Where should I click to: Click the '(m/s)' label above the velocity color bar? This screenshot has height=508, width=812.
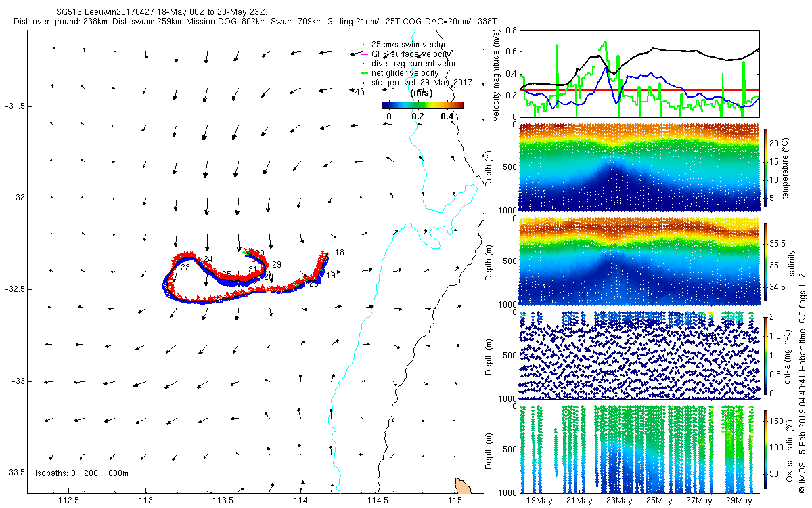click(422, 93)
